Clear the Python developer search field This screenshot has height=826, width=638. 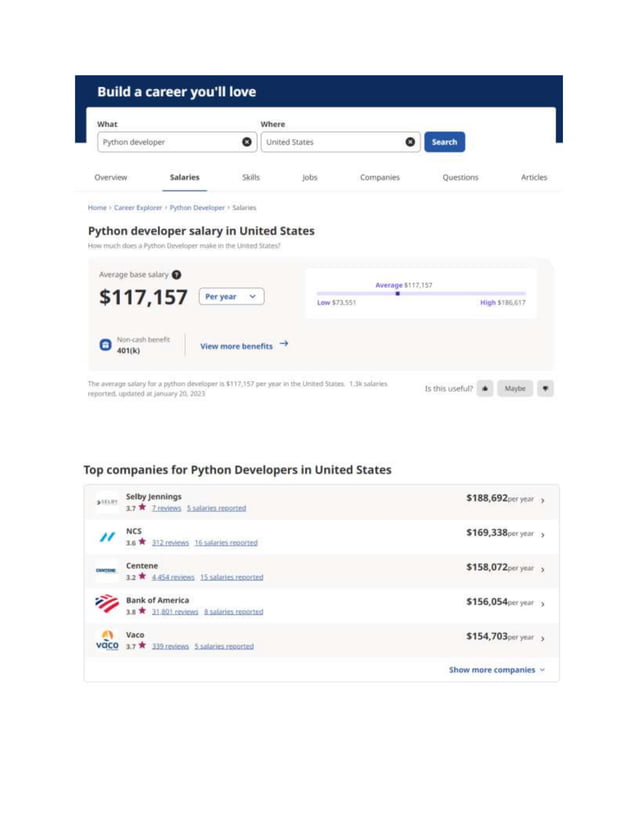247,142
